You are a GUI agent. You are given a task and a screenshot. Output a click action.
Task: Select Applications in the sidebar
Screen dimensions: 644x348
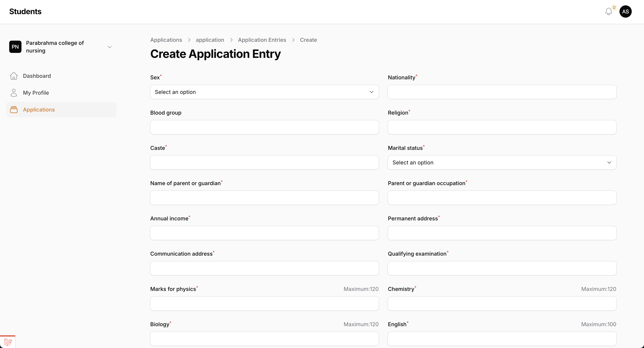[x=61, y=109]
